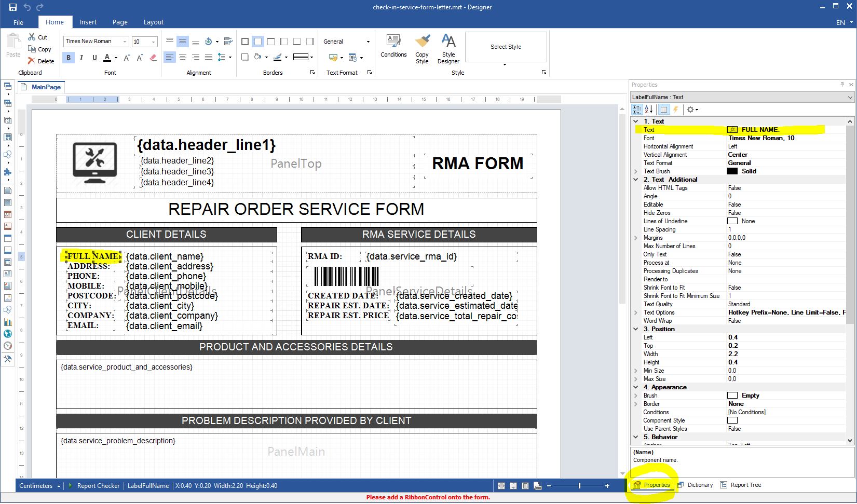This screenshot has height=504, width=857.
Task: Select the MainPage tab
Action: coord(41,87)
